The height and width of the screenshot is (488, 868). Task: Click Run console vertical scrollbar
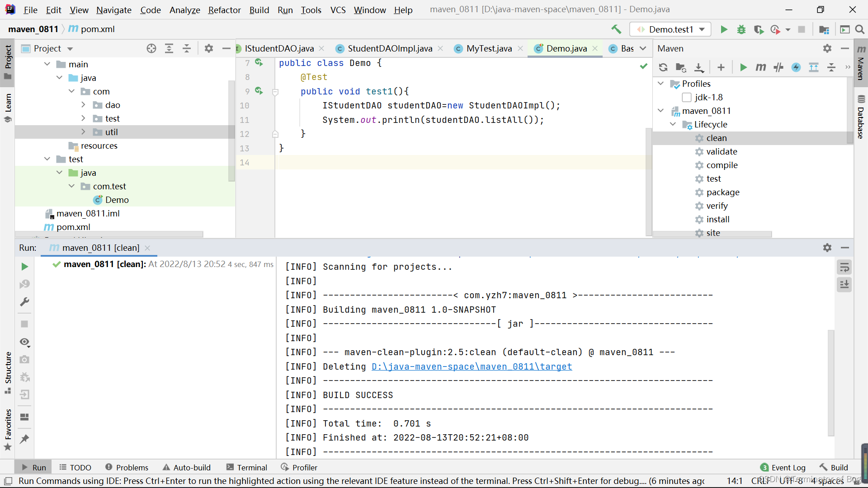pyautogui.click(x=831, y=383)
